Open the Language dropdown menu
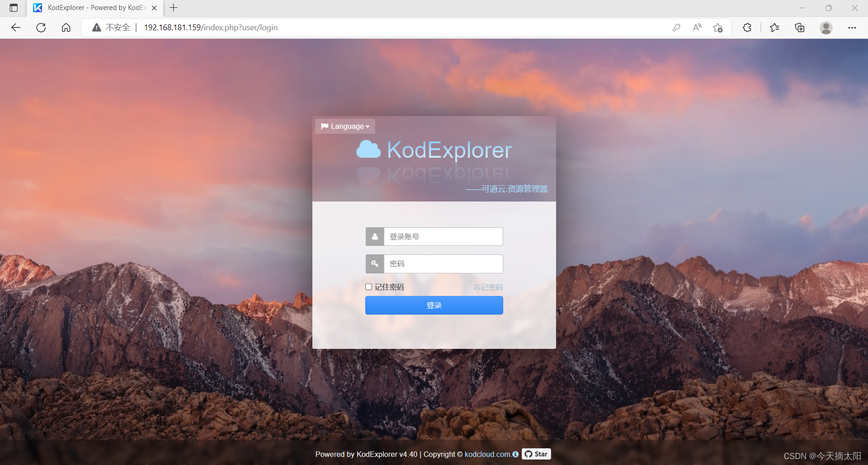Image resolution: width=868 pixels, height=465 pixels. click(345, 126)
